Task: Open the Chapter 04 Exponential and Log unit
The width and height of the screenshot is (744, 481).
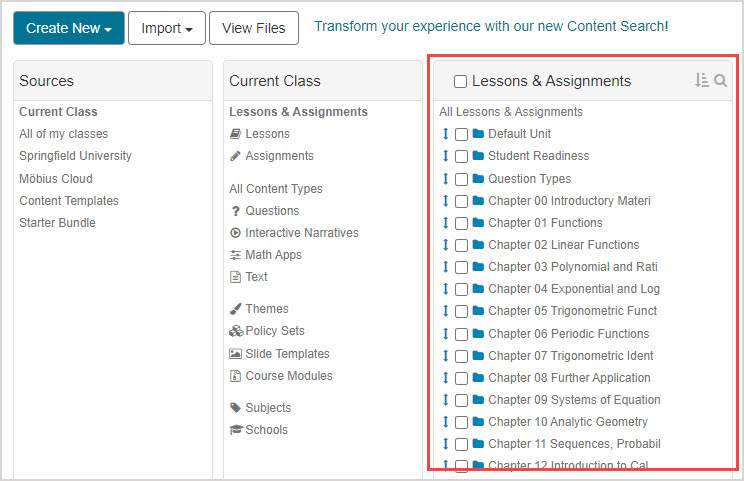Action: tap(573, 289)
